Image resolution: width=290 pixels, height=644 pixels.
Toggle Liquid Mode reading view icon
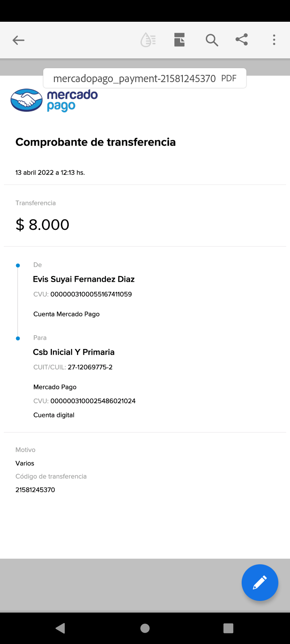click(148, 40)
